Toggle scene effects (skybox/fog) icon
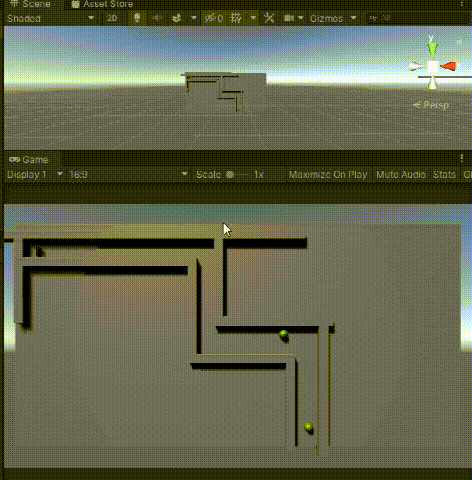The image size is (472, 480). (177, 18)
